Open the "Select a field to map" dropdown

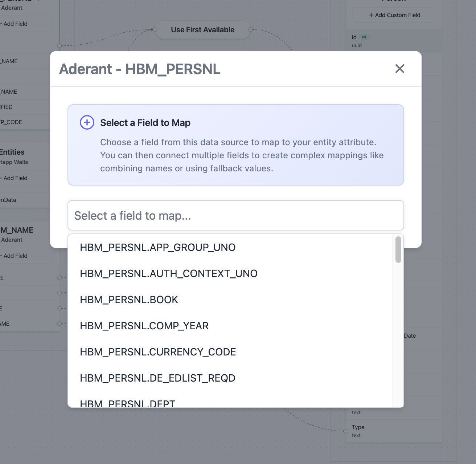tap(235, 215)
